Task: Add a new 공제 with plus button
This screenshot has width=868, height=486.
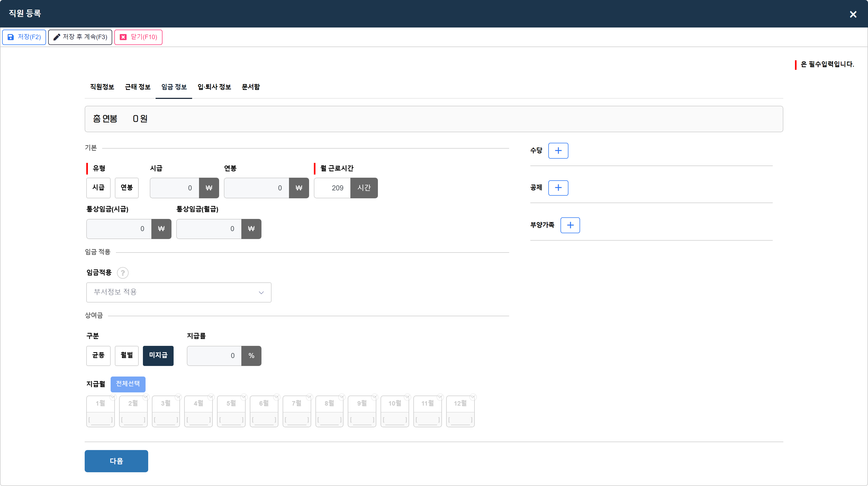Action: pyautogui.click(x=558, y=188)
